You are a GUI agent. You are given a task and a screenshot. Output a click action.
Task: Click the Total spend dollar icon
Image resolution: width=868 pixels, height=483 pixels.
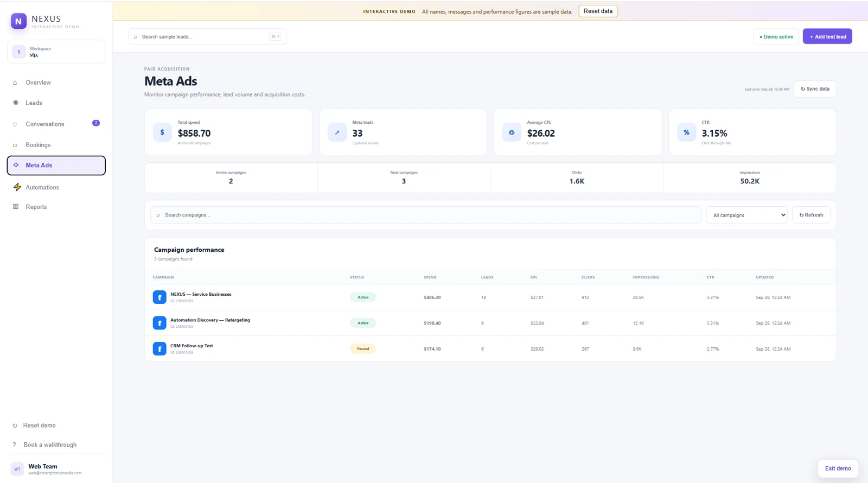[x=162, y=132]
